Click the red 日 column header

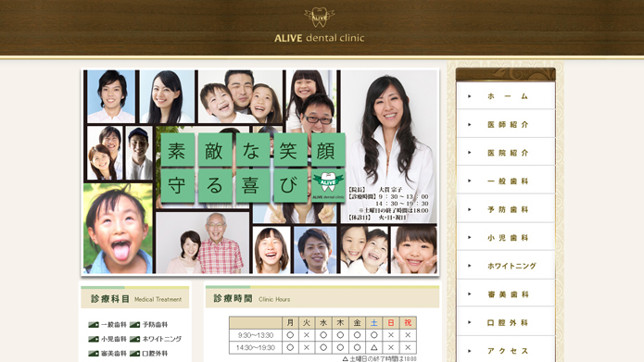(391, 322)
